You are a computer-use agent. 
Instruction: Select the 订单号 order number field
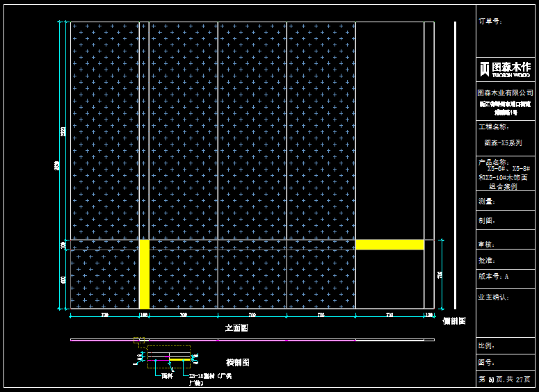(490, 22)
